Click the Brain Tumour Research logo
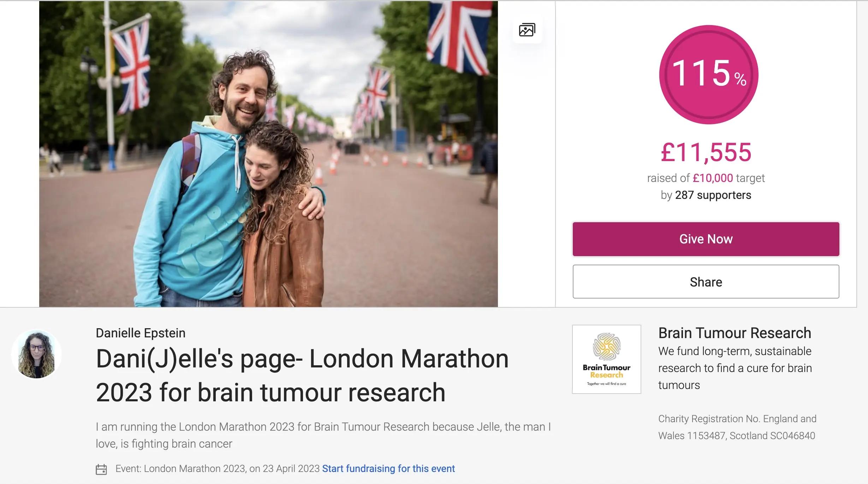Viewport: 868px width, 484px height. (x=606, y=359)
